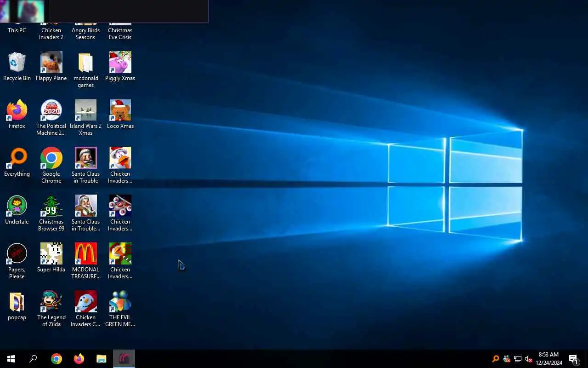This screenshot has height=368, width=588.
Task: Launch Firefox from the taskbar
Action: 79,359
